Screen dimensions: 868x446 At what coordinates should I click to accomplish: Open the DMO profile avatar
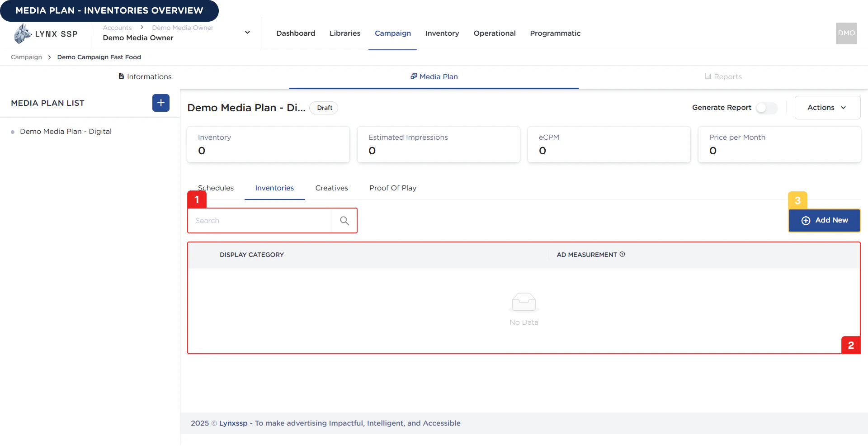[x=846, y=33]
